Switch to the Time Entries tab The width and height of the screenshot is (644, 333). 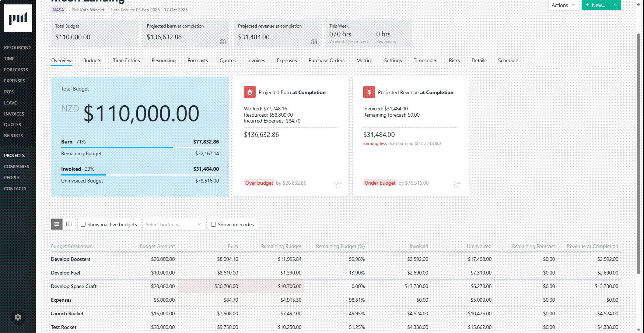[126, 60]
